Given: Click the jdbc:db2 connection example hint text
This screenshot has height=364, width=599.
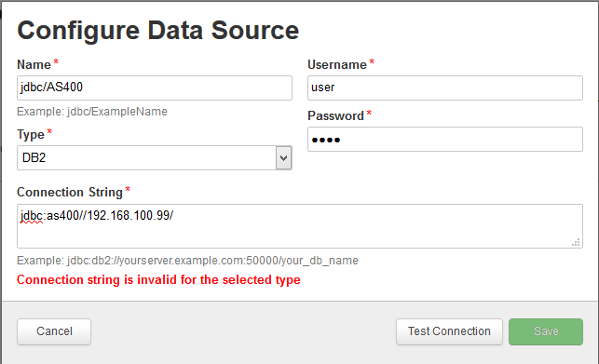Looking at the screenshot, I should (x=187, y=261).
